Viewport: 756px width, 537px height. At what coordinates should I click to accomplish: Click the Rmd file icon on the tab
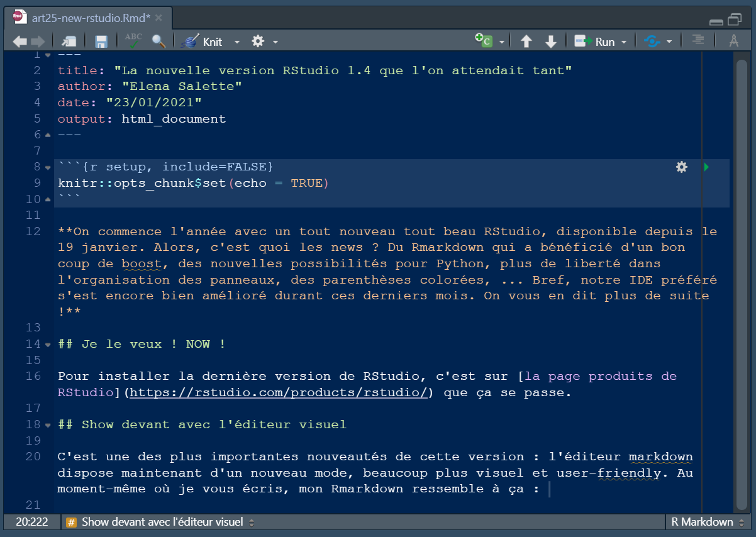click(x=21, y=18)
